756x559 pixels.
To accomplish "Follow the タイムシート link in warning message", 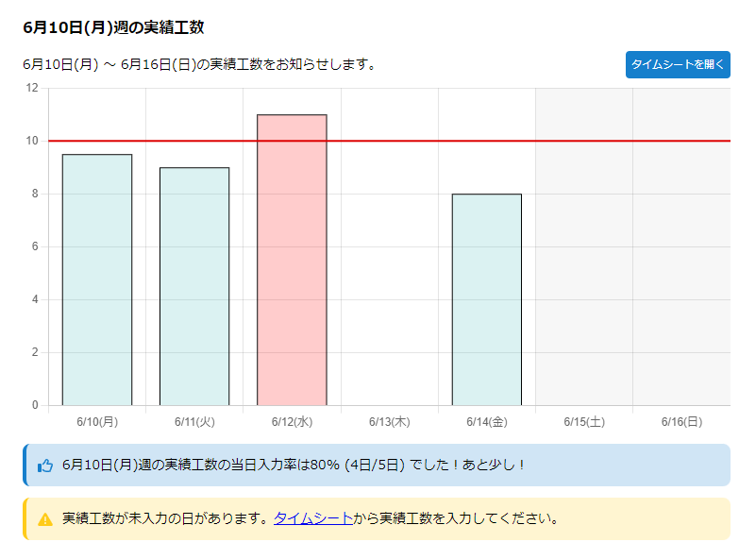I will (312, 518).
